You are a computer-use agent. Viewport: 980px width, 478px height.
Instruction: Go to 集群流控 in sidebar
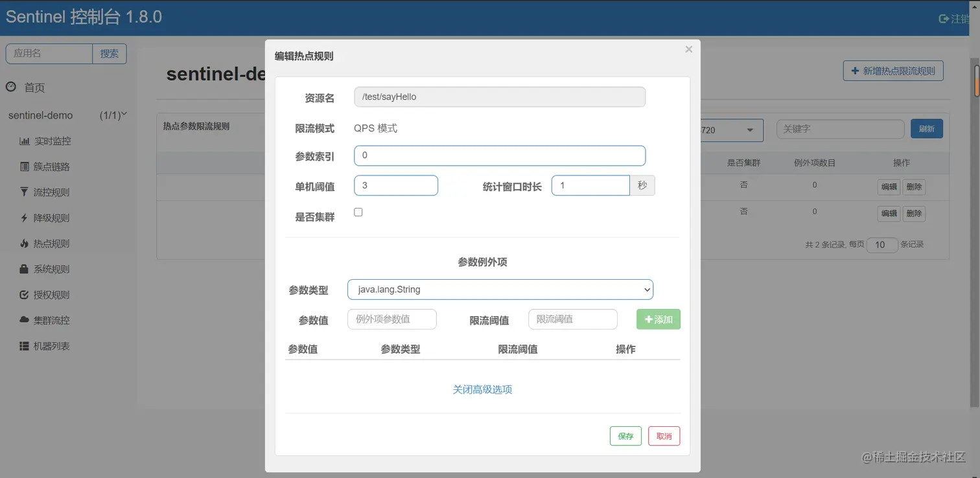tap(51, 320)
